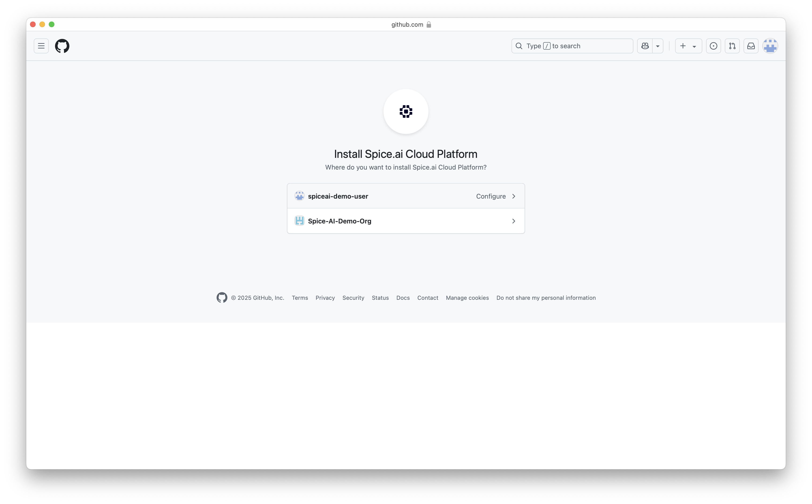Select the Spice-AI-Demo-Org account
The width and height of the screenshot is (812, 504).
406,221
